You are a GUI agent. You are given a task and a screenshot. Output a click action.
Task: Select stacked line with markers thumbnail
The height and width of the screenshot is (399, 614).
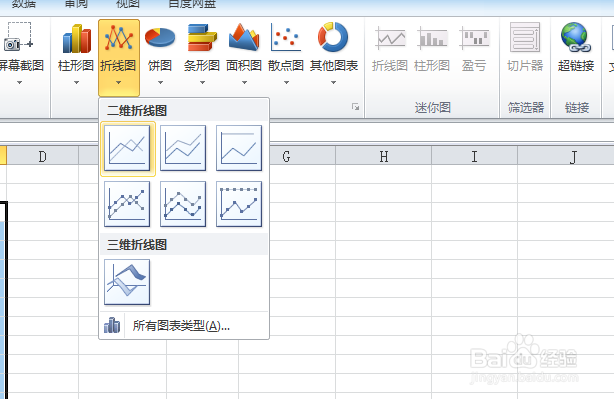pyautogui.click(x=183, y=204)
